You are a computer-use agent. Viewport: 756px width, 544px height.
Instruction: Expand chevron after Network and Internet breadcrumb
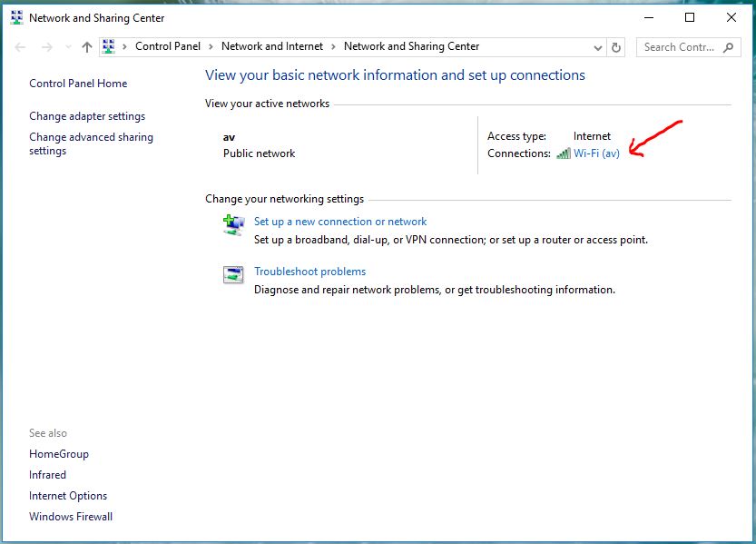pyautogui.click(x=333, y=47)
